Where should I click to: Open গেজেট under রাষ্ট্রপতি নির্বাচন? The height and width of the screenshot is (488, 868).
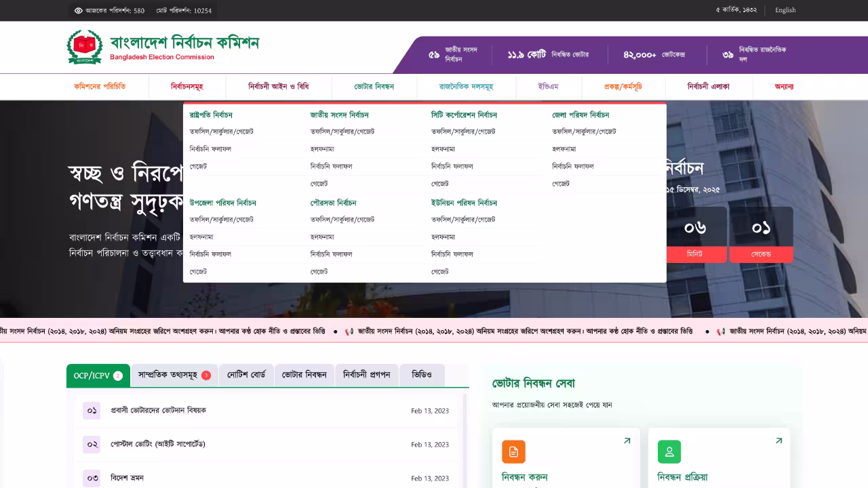point(198,166)
